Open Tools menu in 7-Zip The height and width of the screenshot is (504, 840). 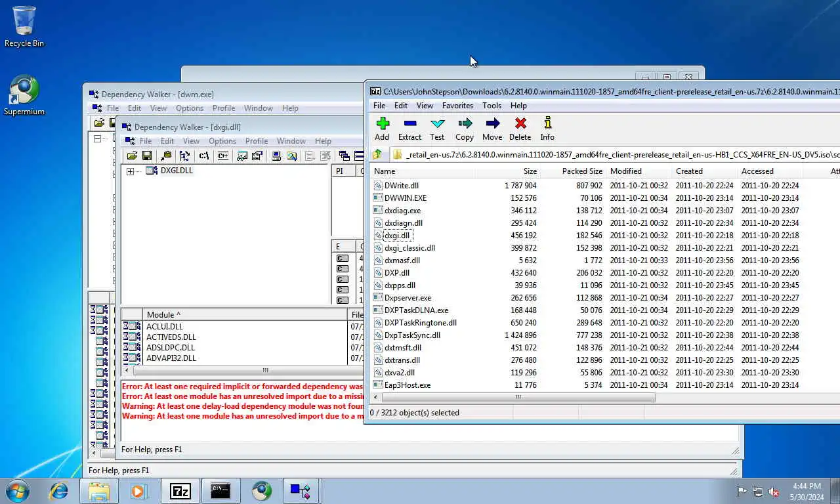pos(492,105)
